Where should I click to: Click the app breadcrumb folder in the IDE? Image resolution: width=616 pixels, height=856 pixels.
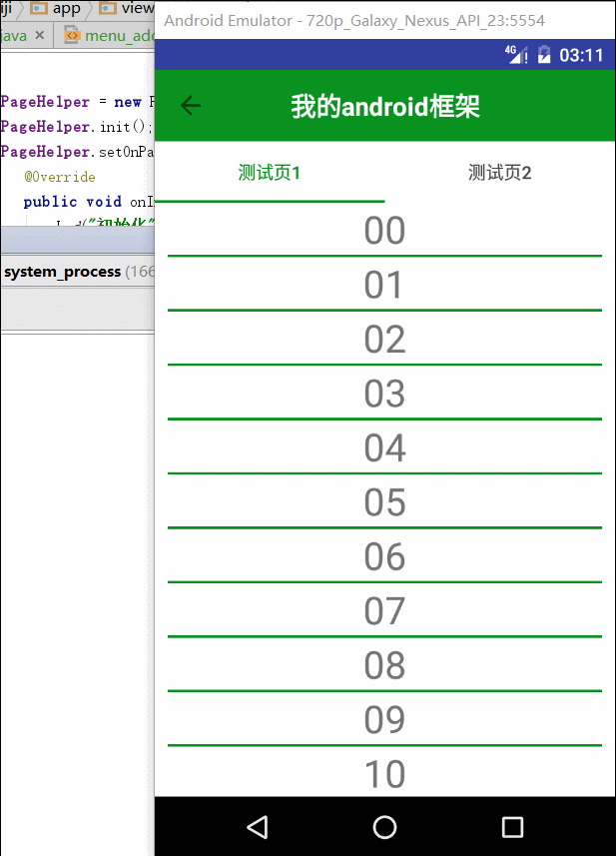(x=55, y=8)
